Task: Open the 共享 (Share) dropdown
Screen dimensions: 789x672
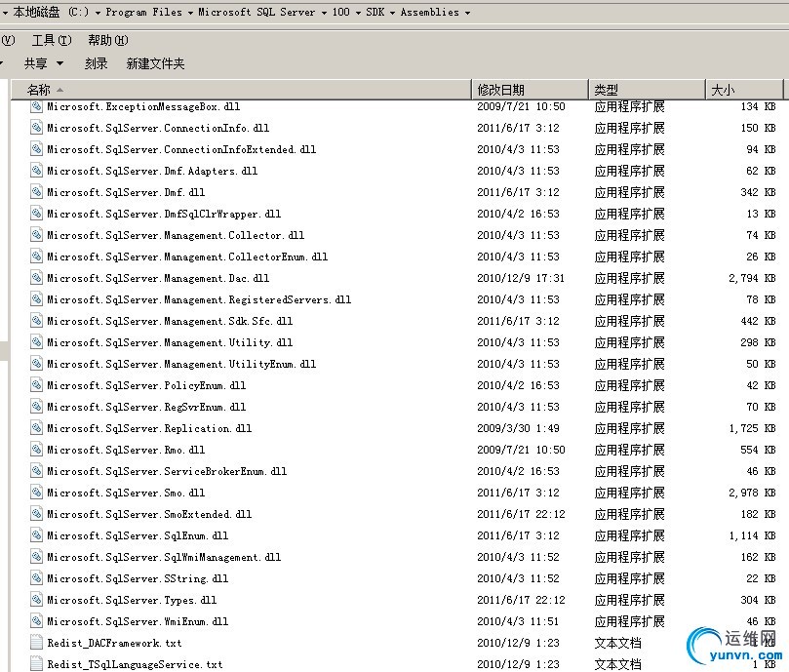Action: click(44, 63)
